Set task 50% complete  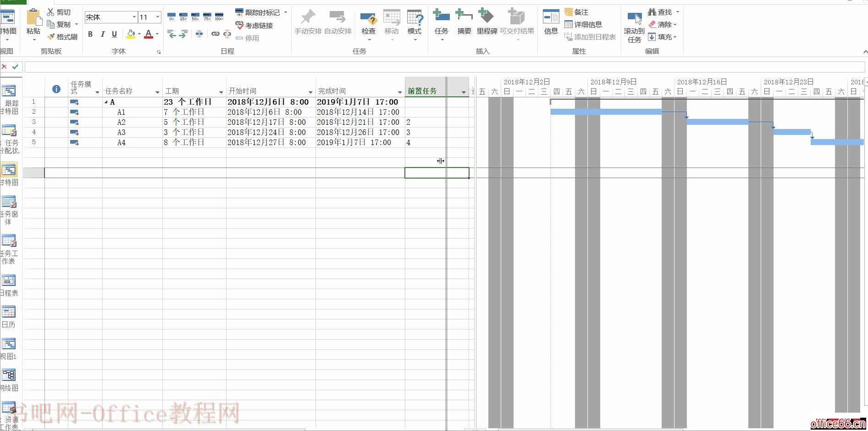195,17
